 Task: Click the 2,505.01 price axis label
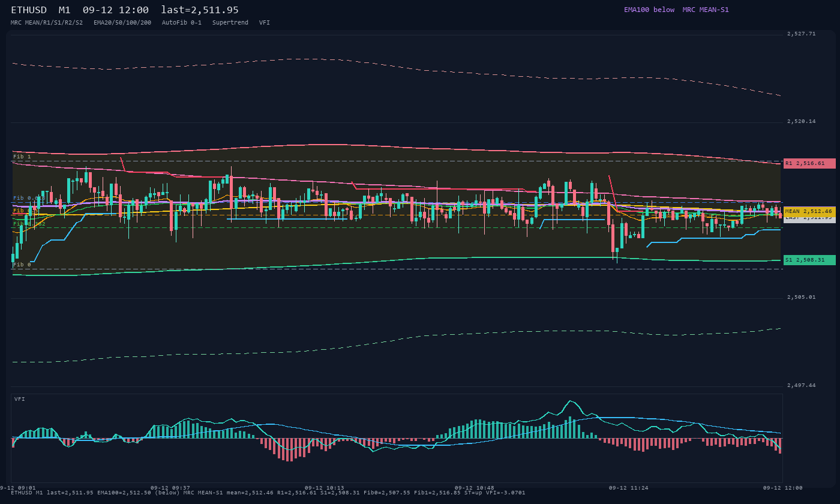802,297
